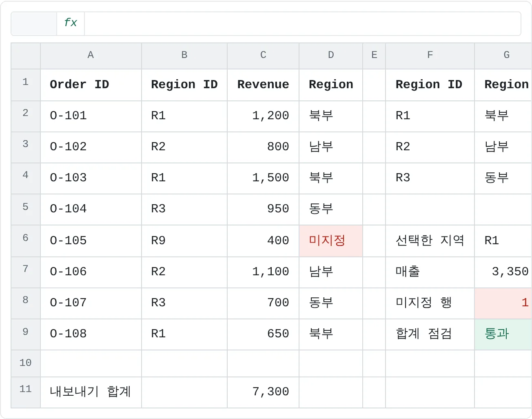Click the revenue value 1,500
The image size is (532, 419).
click(263, 178)
